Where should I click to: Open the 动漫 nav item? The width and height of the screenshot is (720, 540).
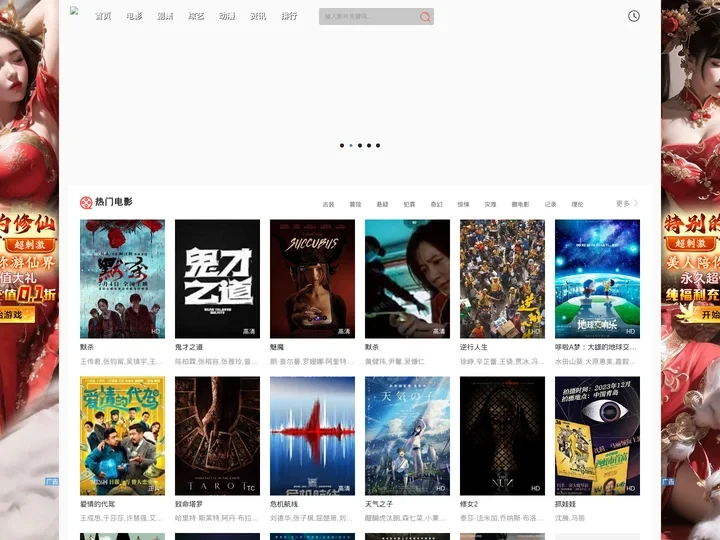coord(227,16)
